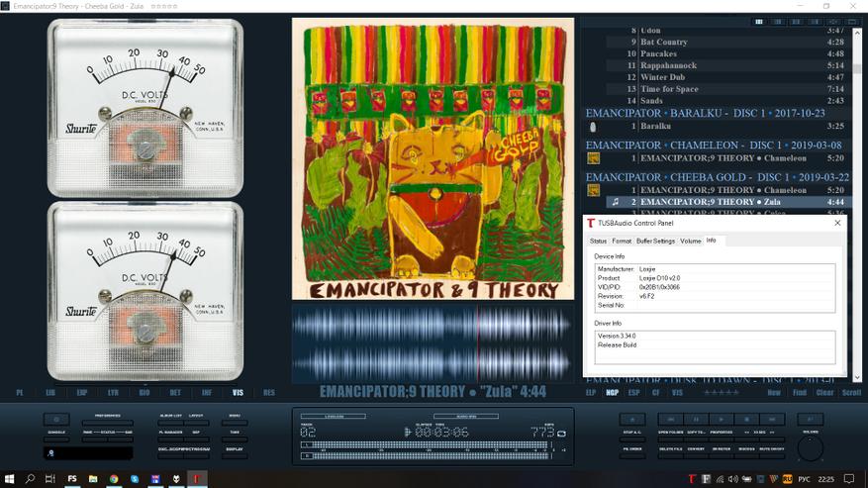Click the Scroll playlist button
The height and width of the screenshot is (488, 868).
pos(851,392)
